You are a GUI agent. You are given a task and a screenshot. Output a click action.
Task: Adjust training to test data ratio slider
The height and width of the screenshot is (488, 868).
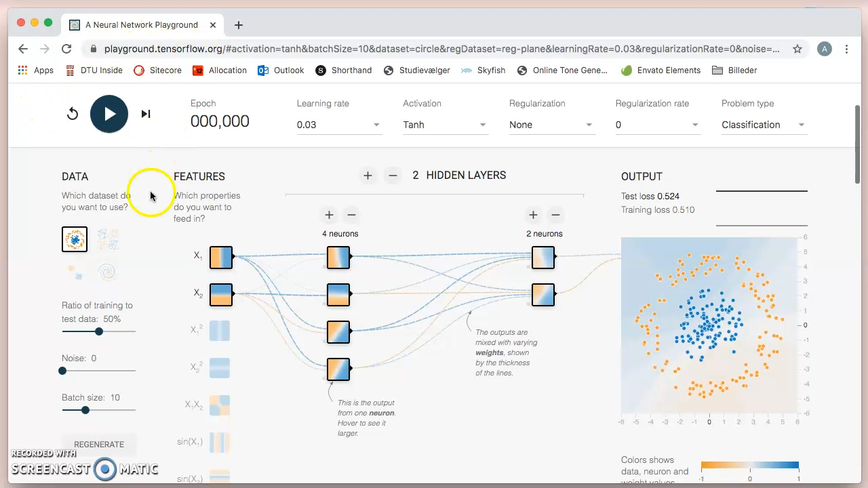click(99, 331)
